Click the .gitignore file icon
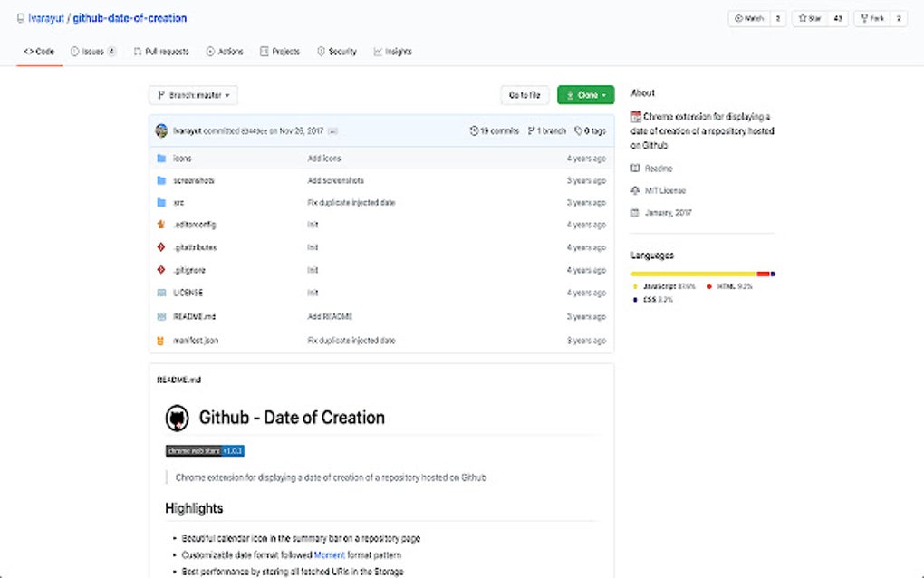Image resolution: width=924 pixels, height=578 pixels. [161, 270]
